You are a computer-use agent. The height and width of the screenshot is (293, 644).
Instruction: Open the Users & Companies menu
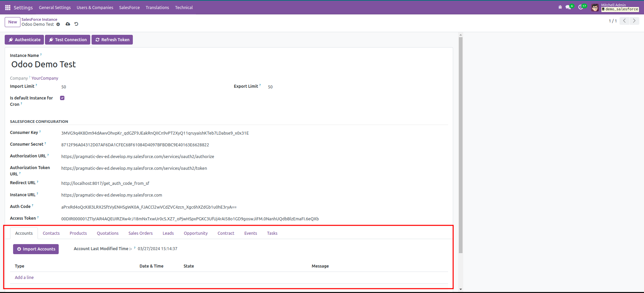(x=95, y=7)
